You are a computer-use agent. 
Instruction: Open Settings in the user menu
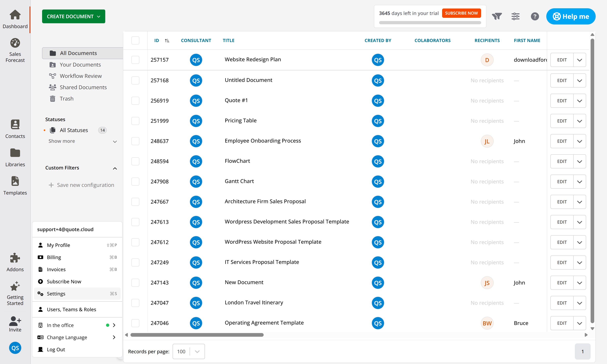tap(56, 294)
